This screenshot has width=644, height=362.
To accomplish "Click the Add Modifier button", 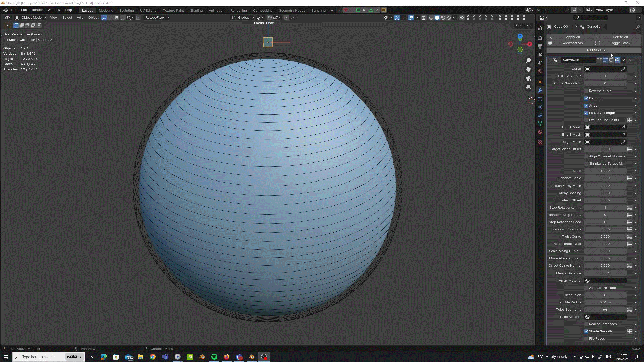I will (596, 50).
